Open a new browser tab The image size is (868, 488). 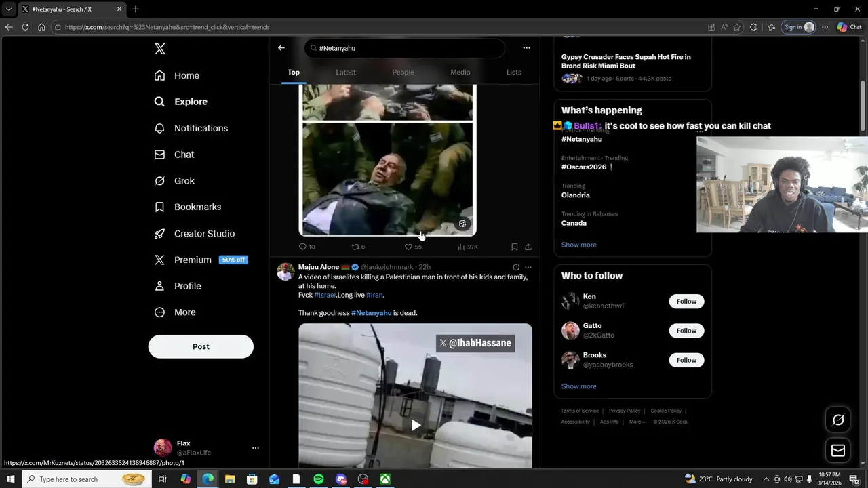click(x=136, y=9)
